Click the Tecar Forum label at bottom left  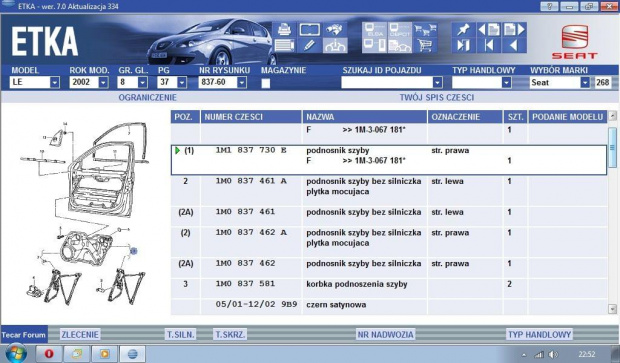pos(24,335)
